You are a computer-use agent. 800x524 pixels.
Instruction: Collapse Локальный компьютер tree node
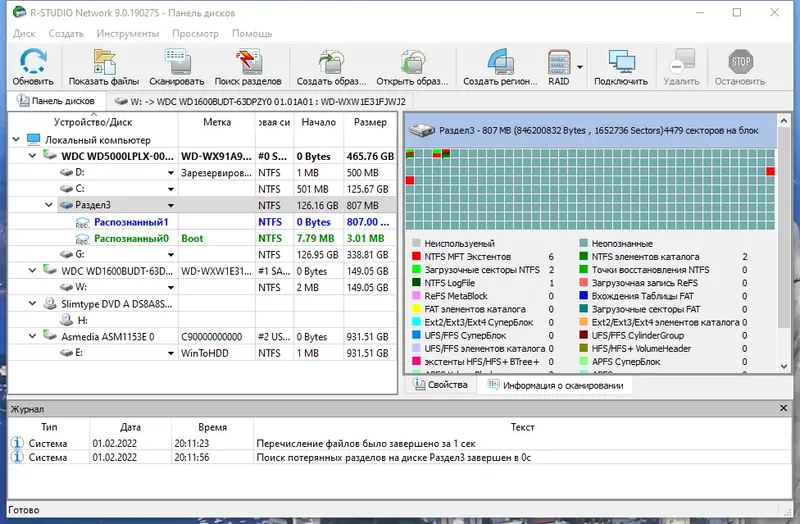point(16,139)
